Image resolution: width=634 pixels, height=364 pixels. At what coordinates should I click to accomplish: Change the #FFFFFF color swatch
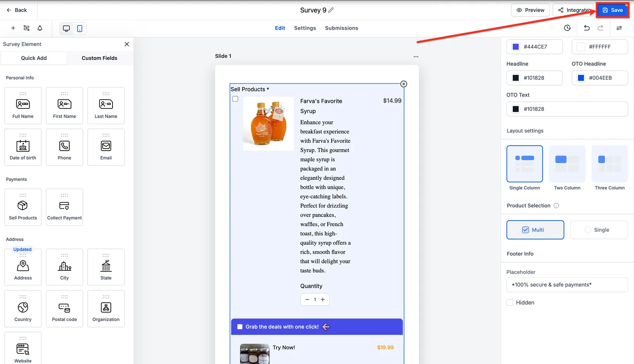(581, 47)
